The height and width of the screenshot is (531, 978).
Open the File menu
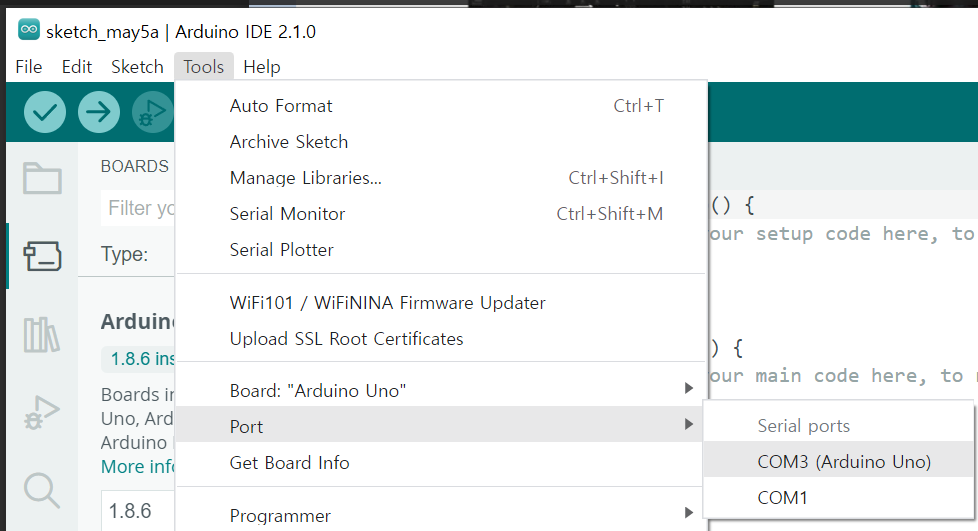(29, 67)
